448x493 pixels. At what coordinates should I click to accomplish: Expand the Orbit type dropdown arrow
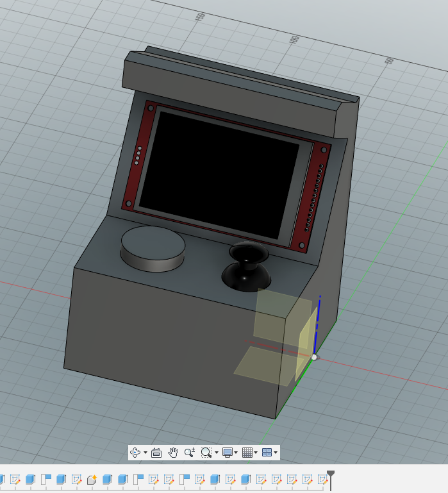[x=145, y=453]
